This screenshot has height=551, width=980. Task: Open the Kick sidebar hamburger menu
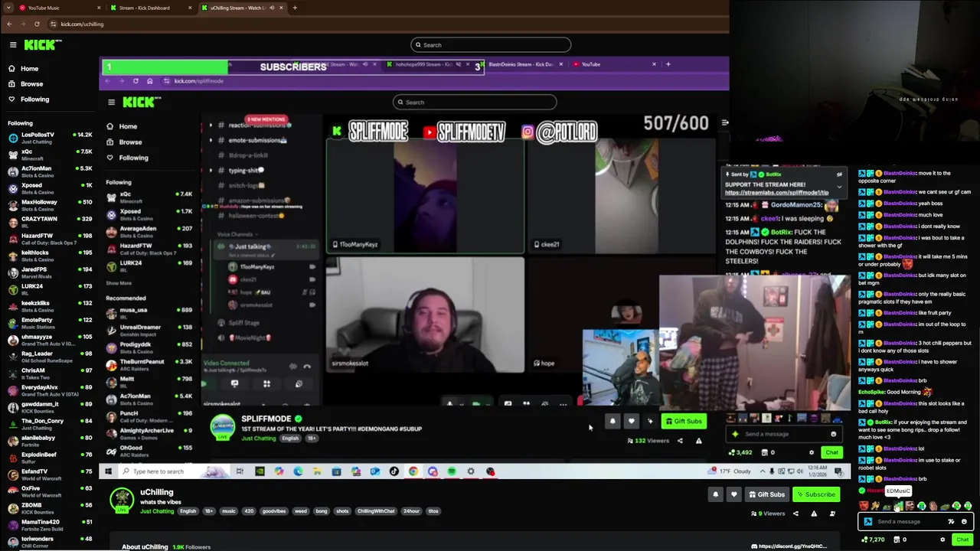point(13,45)
